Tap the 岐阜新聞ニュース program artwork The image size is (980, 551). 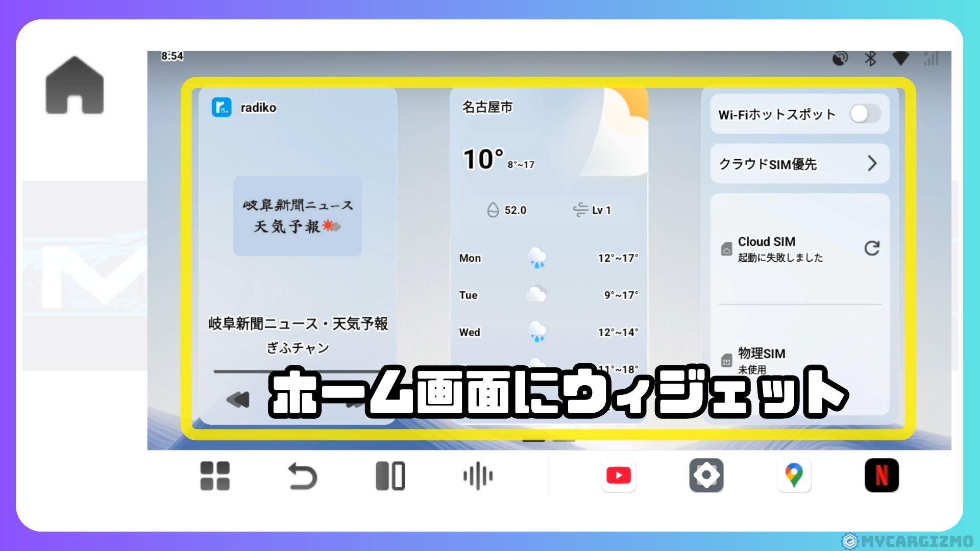298,216
